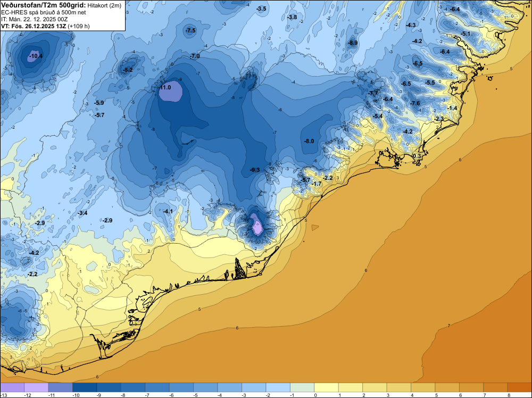
Task: Select the pale legend swatch labeled -1
Action: [x=302, y=387]
